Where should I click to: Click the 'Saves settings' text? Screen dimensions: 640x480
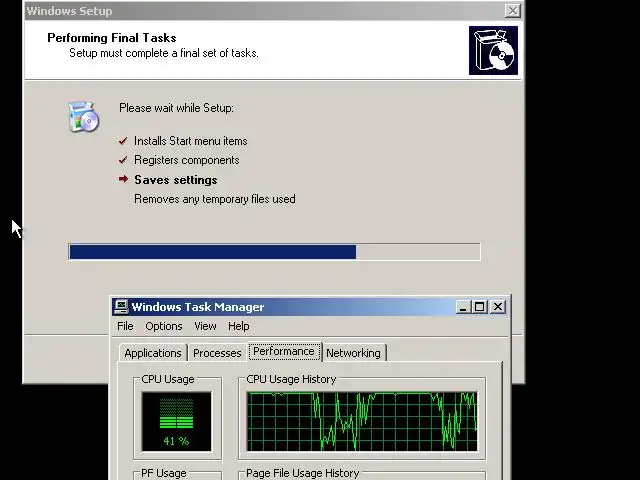[176, 180]
